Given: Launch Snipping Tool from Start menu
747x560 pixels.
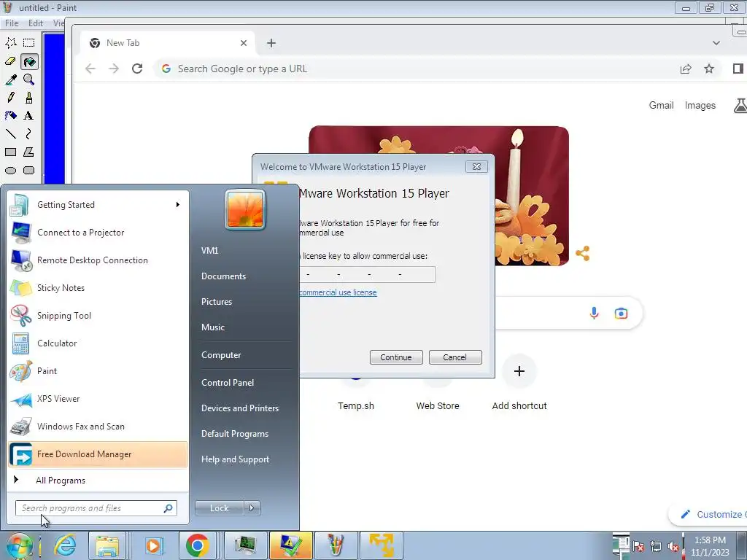Looking at the screenshot, I should point(98,315).
